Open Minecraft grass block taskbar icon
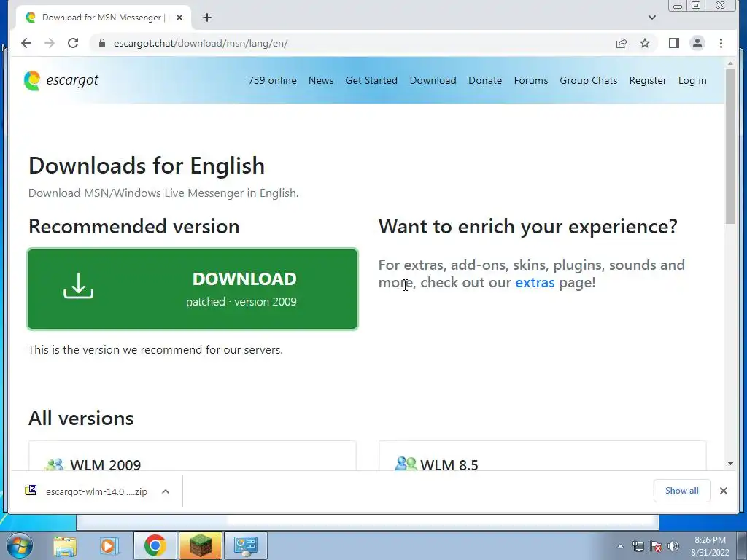This screenshot has height=560, width=747. [x=201, y=545]
